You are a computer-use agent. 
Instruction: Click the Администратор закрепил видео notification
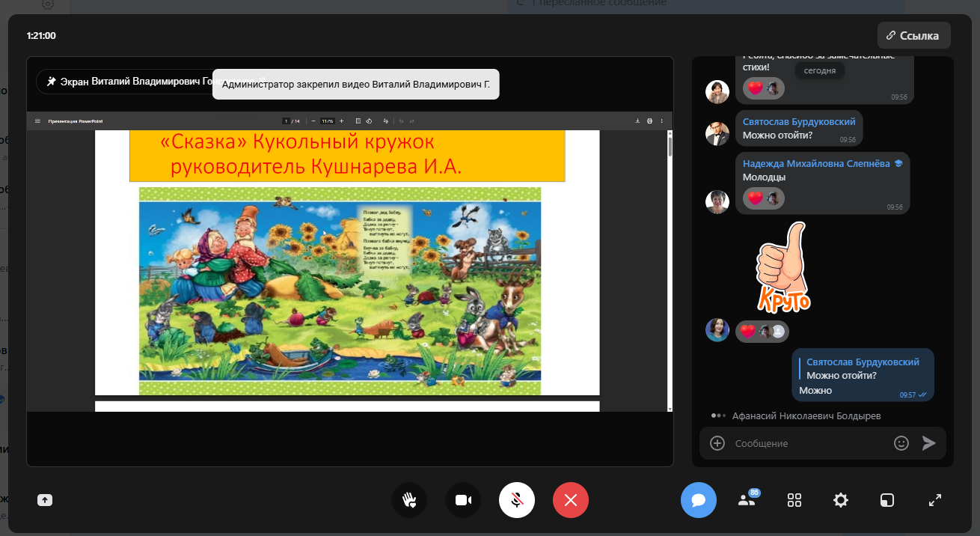pyautogui.click(x=356, y=85)
